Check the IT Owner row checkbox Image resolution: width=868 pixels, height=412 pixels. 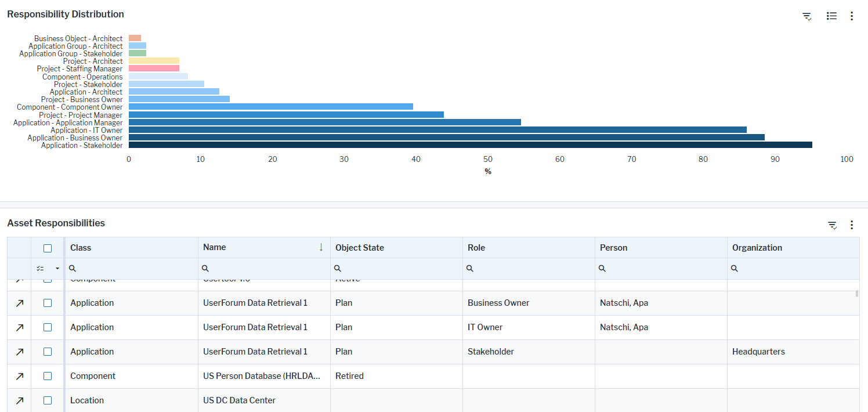48,327
